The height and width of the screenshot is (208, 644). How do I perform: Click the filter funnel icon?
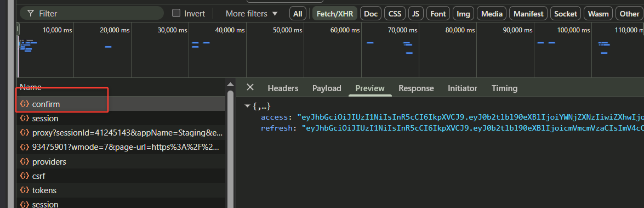(x=30, y=14)
